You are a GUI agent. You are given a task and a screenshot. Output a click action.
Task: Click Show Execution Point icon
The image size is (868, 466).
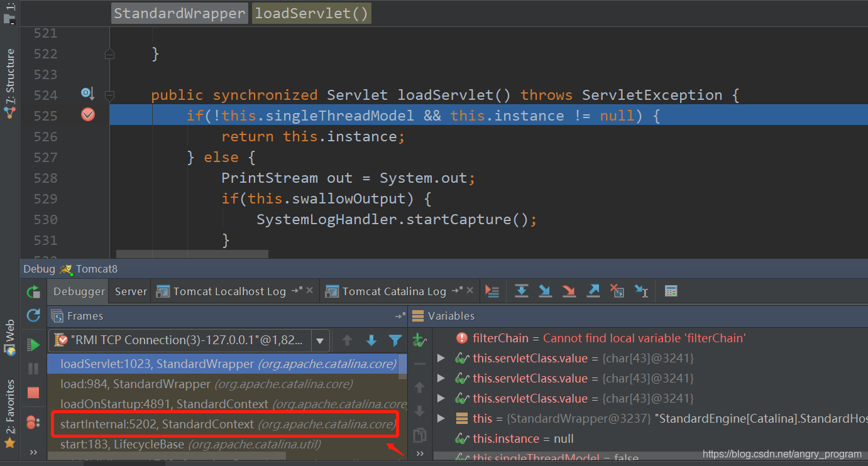coord(492,291)
